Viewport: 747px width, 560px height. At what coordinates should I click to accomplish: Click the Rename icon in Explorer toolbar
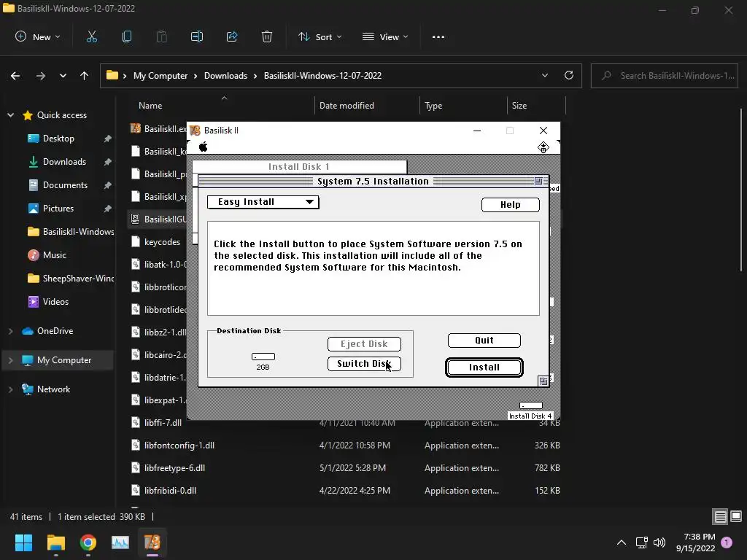click(x=197, y=36)
